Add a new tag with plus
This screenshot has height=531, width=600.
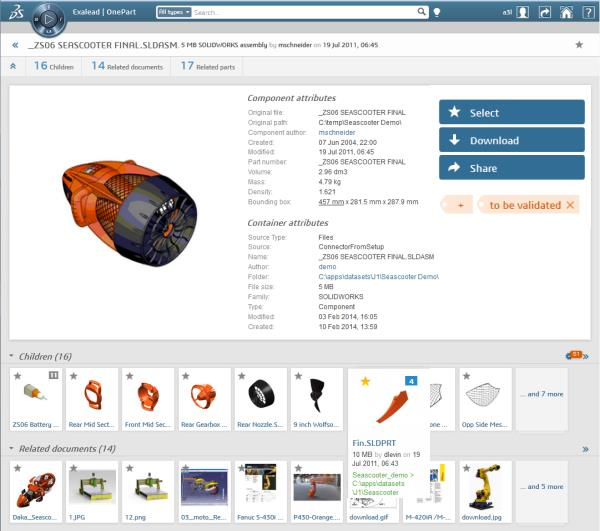coord(458,205)
